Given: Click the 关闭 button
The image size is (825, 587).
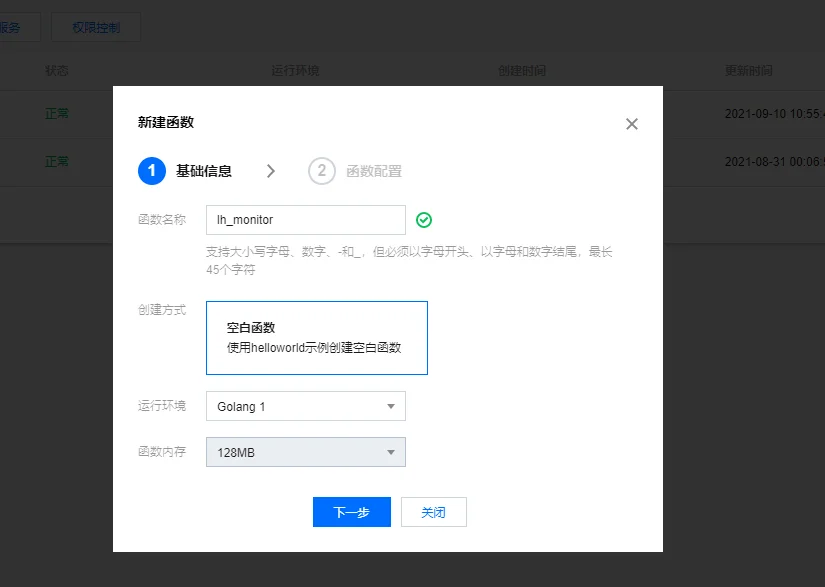Looking at the screenshot, I should point(434,512).
